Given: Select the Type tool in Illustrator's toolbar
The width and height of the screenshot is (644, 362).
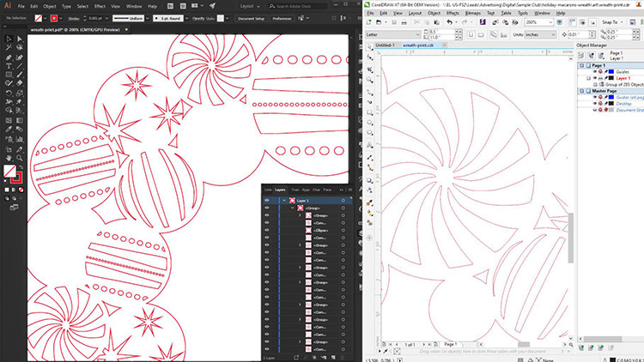Looking at the screenshot, I should tap(8, 67).
